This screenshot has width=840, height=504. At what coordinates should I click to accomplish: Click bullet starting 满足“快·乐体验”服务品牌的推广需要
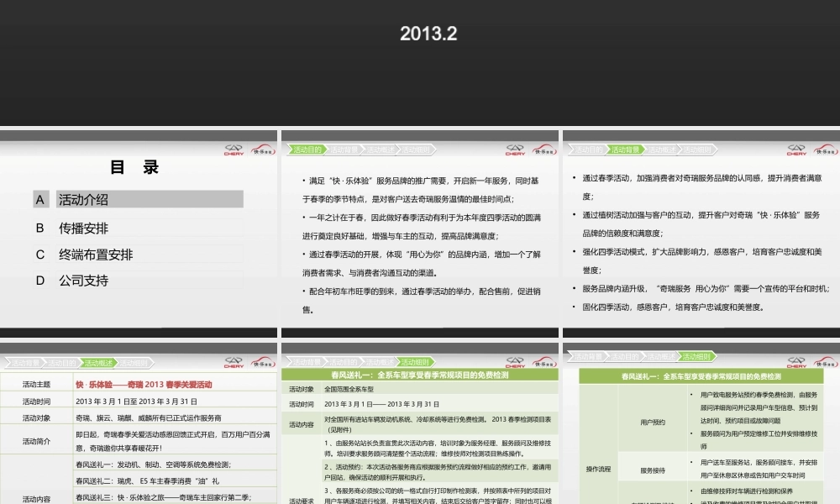(421, 190)
